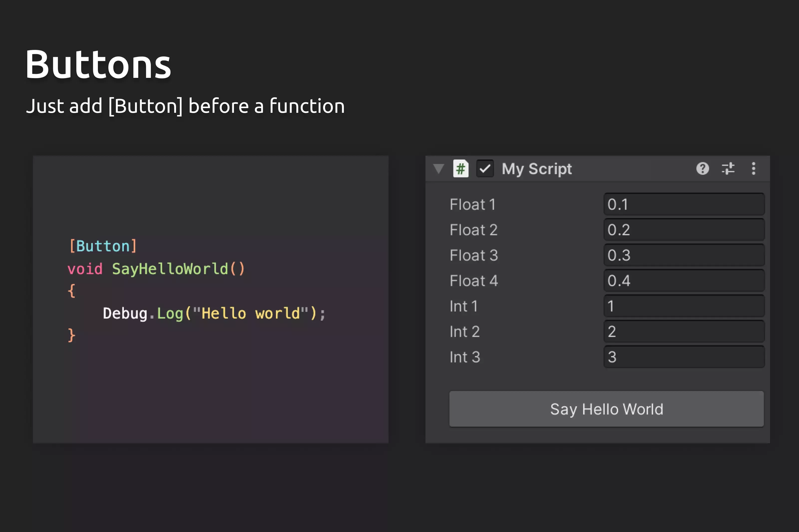
Task: Click the Float 1 property label
Action: click(472, 205)
